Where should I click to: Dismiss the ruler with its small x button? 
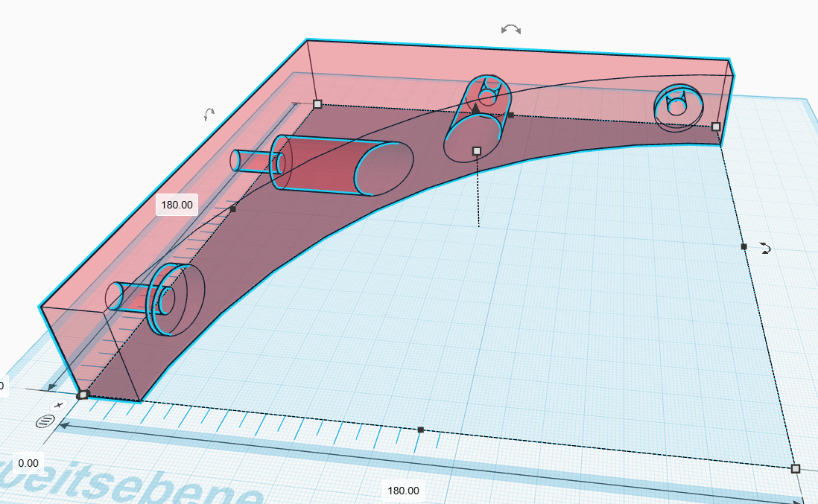[x=59, y=405]
